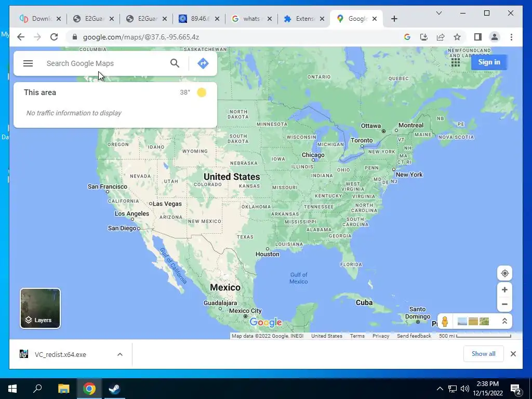Click the New York label on the map
532x399 pixels.
click(x=409, y=175)
